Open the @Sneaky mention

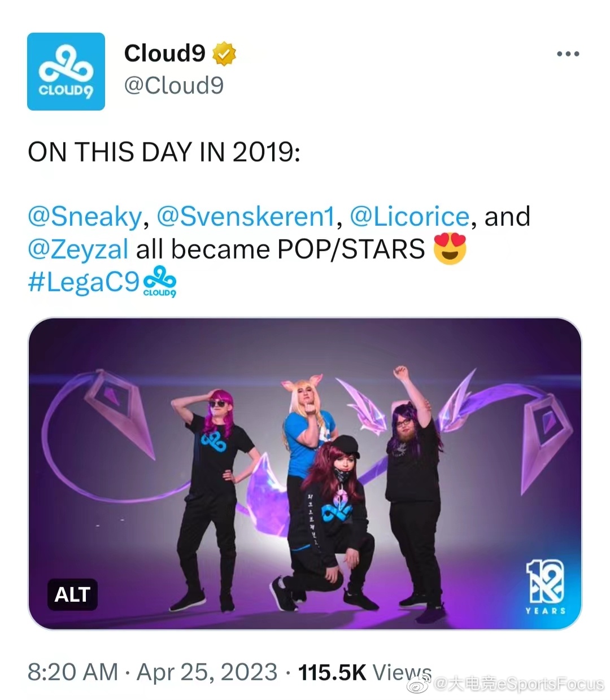coord(84,217)
